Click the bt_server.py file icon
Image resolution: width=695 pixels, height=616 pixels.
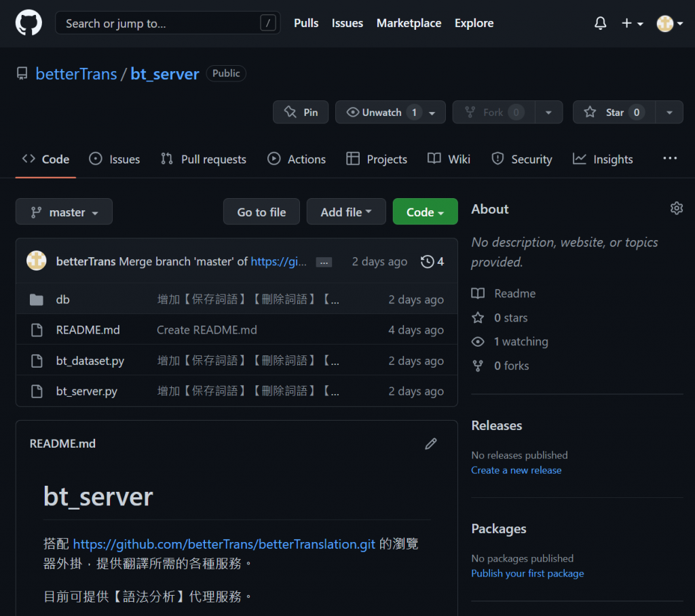click(x=37, y=391)
